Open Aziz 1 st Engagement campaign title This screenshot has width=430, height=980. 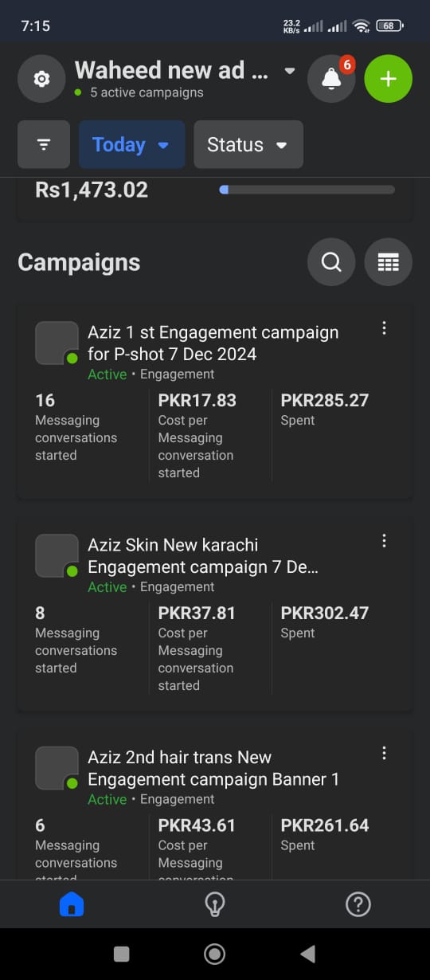point(213,343)
